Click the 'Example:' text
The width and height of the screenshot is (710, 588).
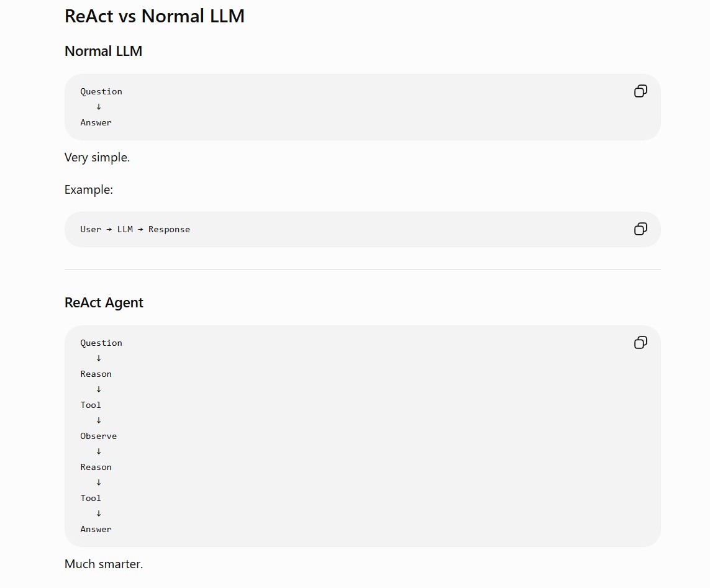(88, 189)
